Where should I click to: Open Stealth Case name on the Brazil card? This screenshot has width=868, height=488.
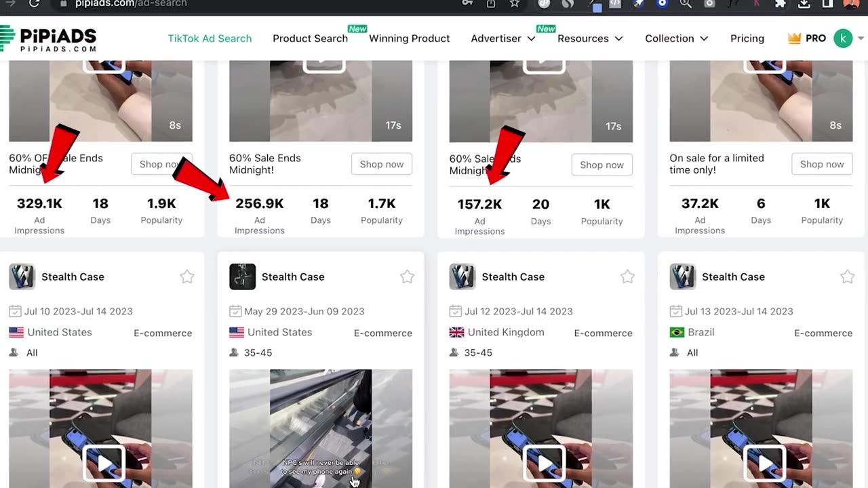(733, 277)
